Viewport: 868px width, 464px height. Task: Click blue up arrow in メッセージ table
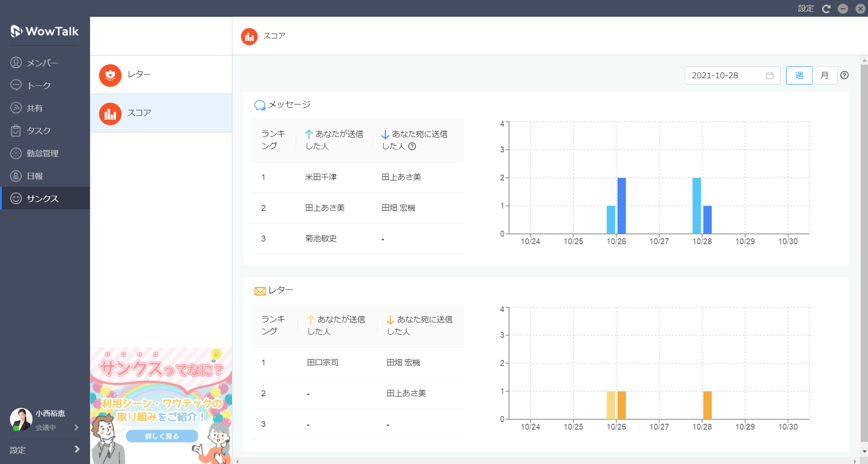click(309, 134)
